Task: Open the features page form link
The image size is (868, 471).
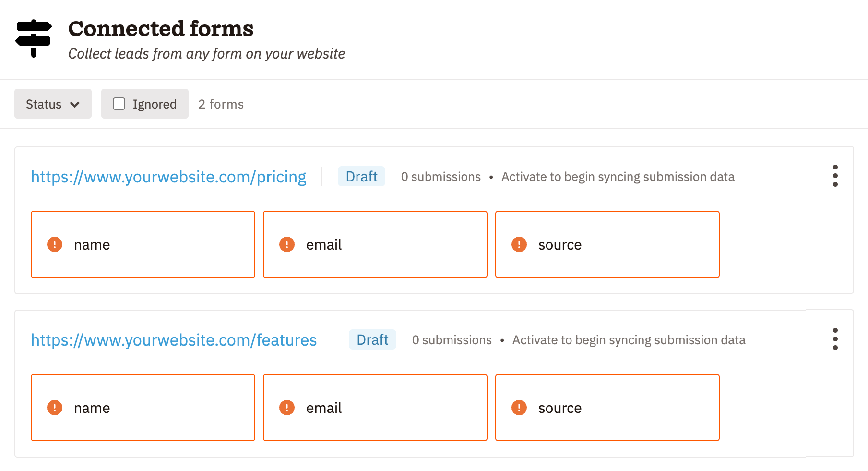Action: [174, 340]
